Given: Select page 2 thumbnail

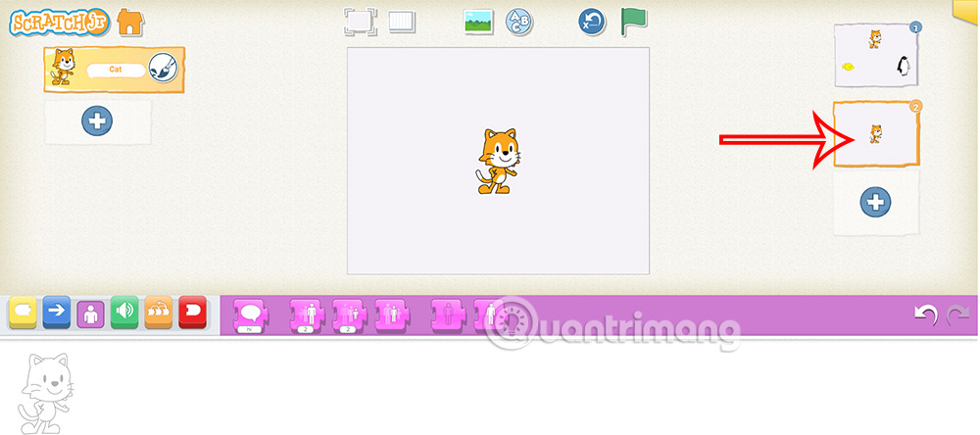Looking at the screenshot, I should coord(876,134).
